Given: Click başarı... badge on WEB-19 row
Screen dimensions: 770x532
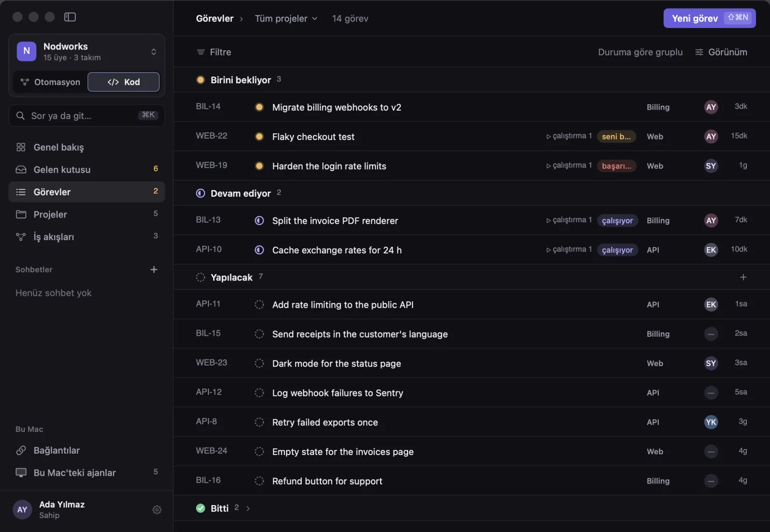Looking at the screenshot, I should [617, 166].
